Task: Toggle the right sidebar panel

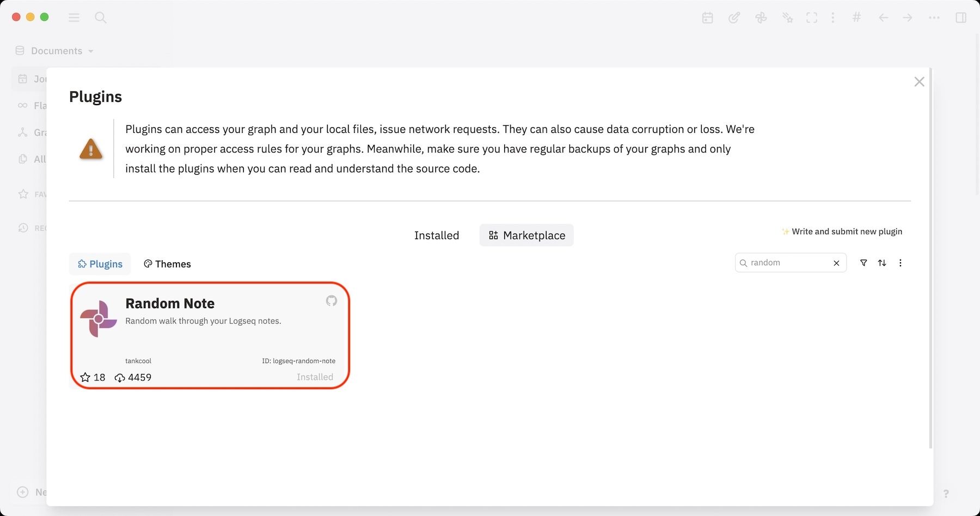Action: tap(961, 18)
